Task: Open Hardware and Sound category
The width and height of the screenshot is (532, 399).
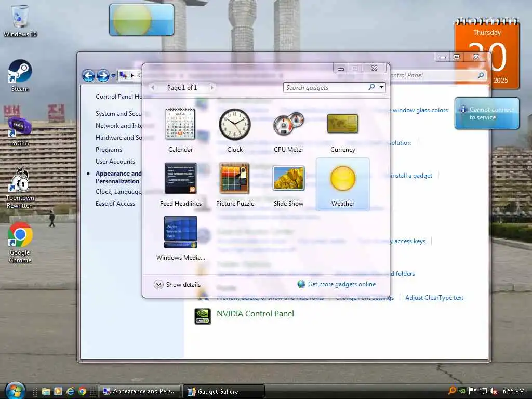Action: click(119, 137)
